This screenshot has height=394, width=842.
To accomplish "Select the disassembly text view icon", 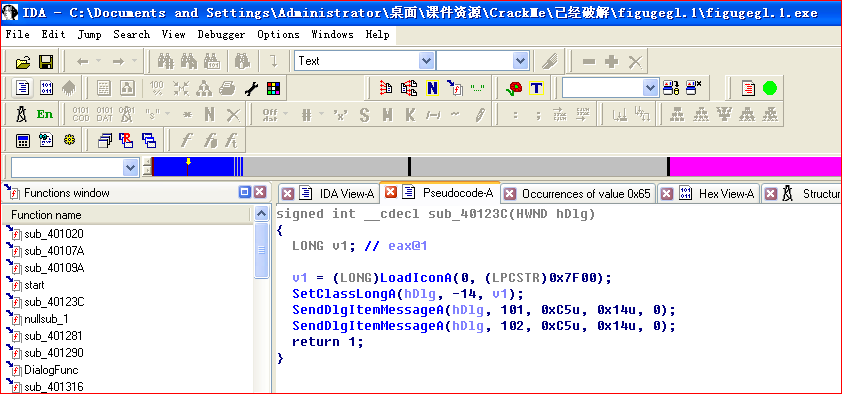I will 22,88.
